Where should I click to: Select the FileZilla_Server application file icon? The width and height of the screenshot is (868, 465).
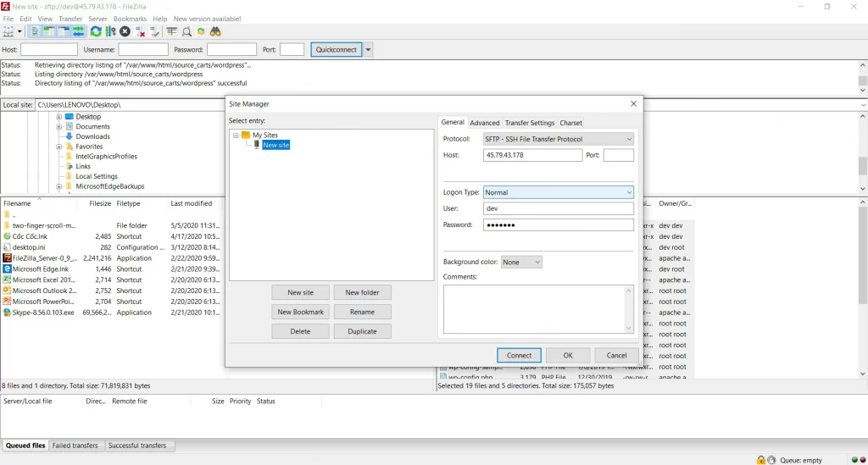(7, 257)
